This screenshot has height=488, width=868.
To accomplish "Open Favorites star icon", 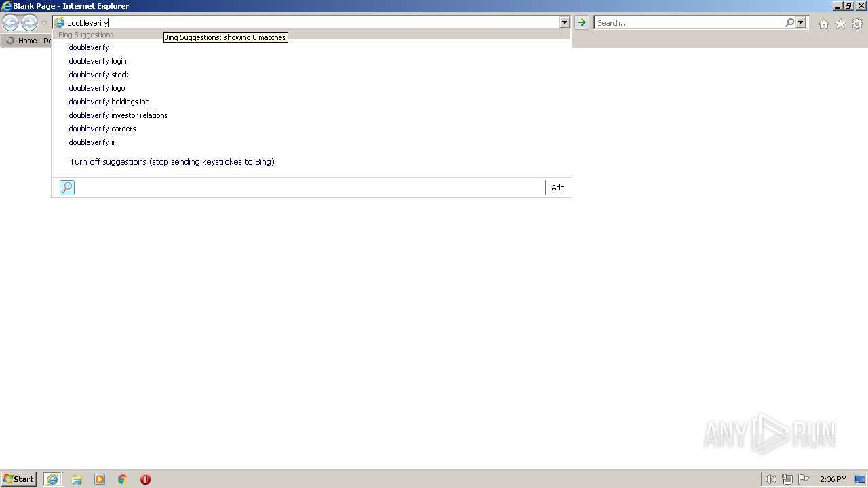I will point(840,24).
